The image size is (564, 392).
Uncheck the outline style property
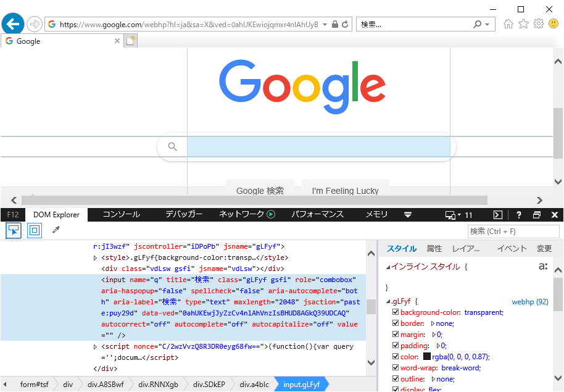[396, 378]
